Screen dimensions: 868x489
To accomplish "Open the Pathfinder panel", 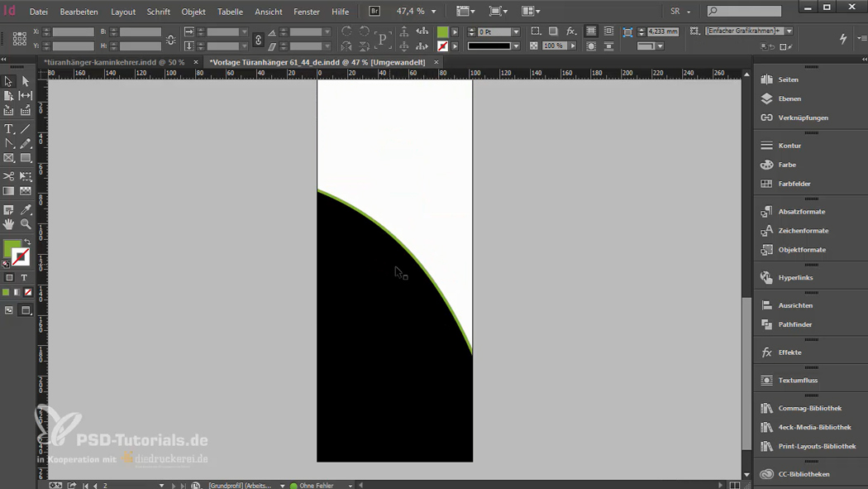I will (794, 324).
